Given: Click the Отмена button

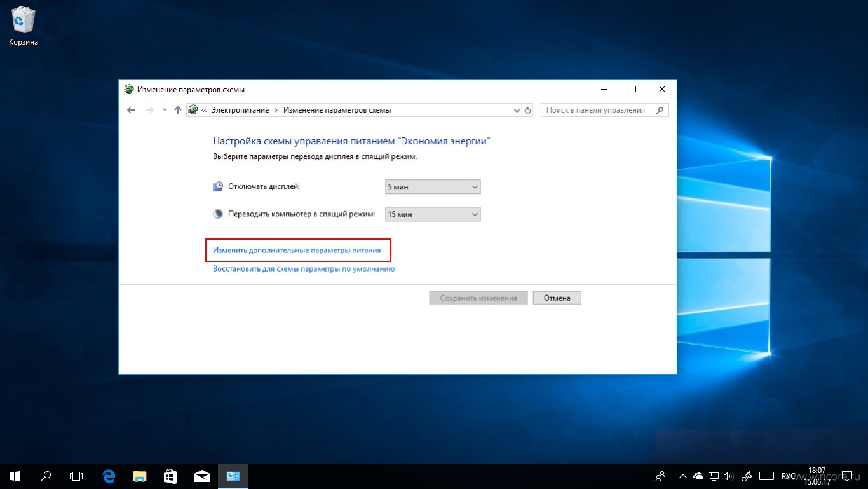Looking at the screenshot, I should (x=557, y=298).
